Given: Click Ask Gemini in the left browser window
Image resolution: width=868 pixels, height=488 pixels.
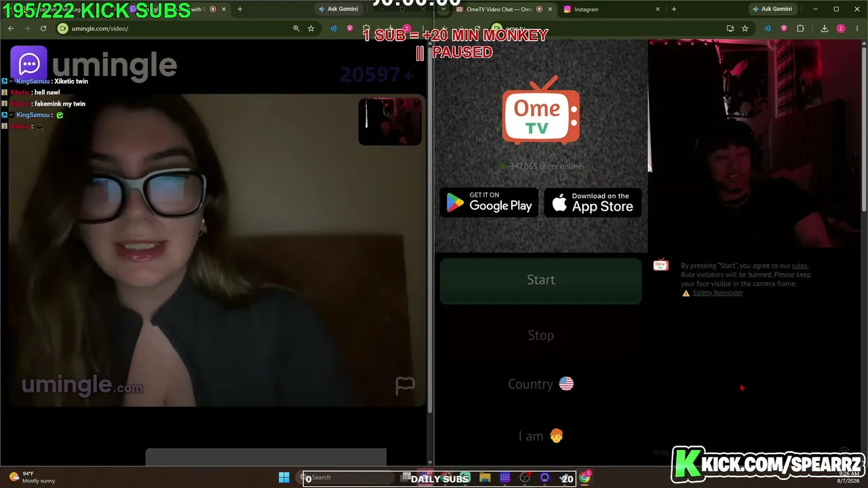Looking at the screenshot, I should tap(338, 9).
